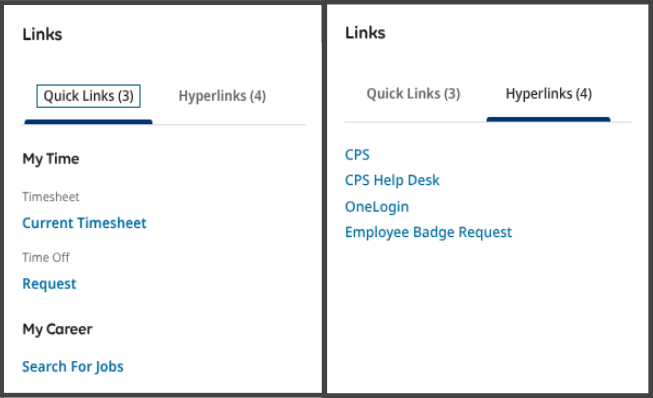The image size is (653, 398).
Task: Click the Time Off subheading label
Action: 46,257
